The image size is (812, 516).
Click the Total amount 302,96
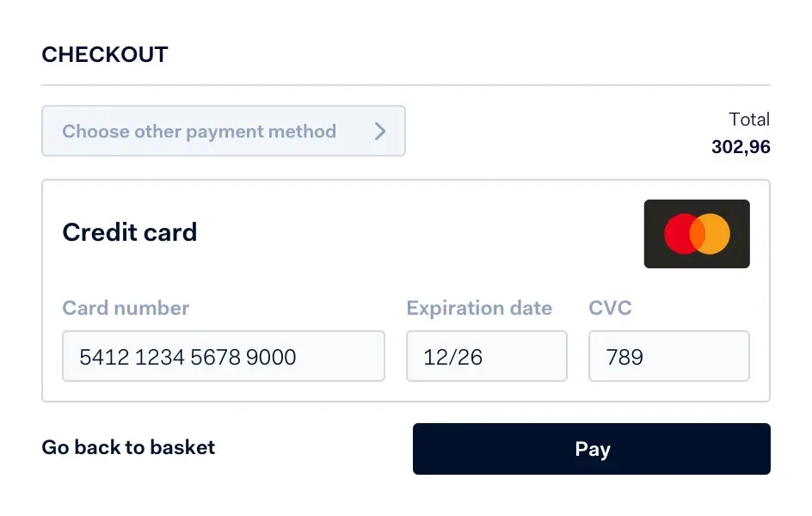click(x=741, y=146)
